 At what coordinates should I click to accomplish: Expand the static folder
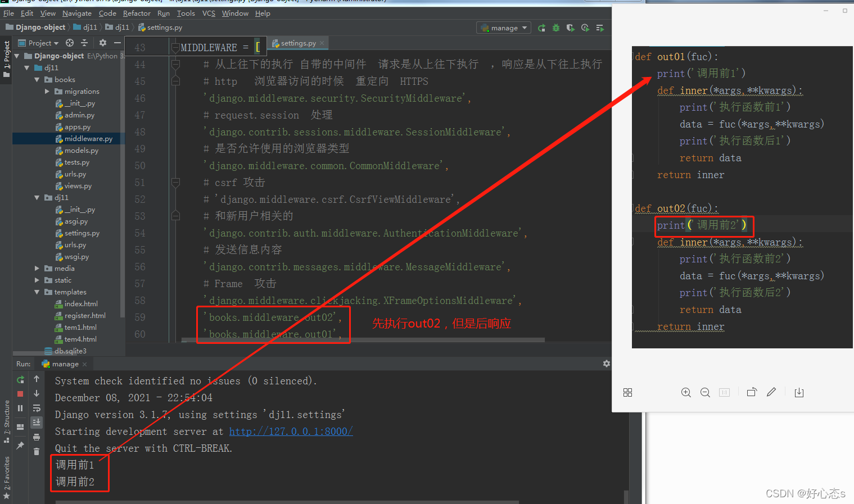pos(37,280)
